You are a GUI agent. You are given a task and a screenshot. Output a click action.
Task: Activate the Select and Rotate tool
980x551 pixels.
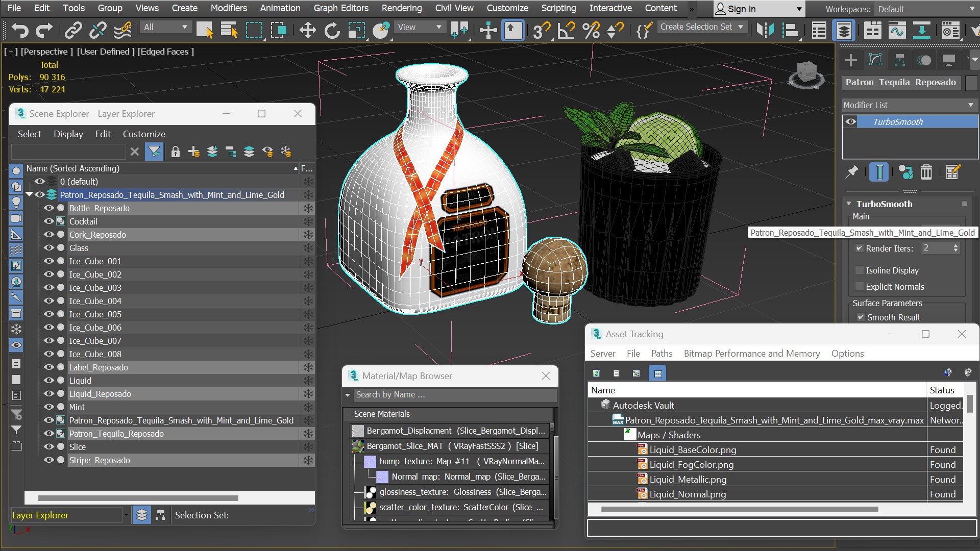332,31
